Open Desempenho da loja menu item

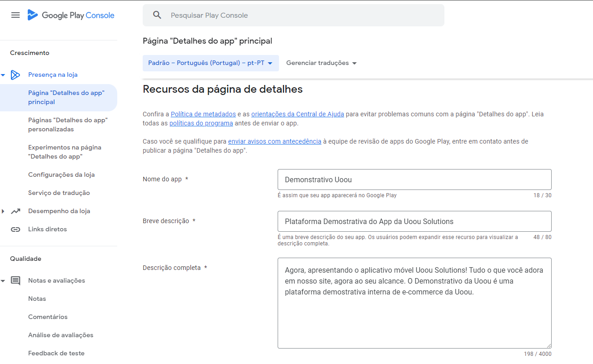[x=59, y=211]
